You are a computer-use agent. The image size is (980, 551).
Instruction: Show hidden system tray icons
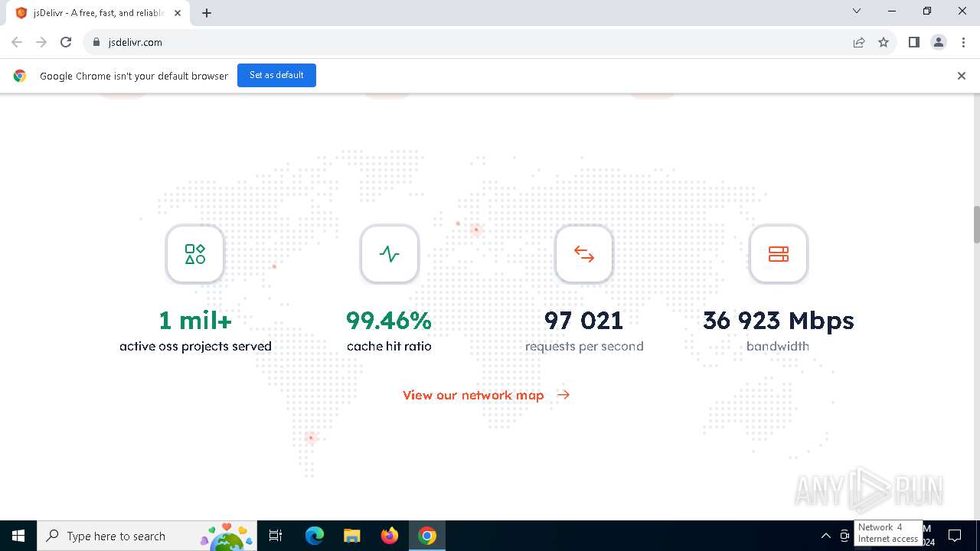pos(825,536)
